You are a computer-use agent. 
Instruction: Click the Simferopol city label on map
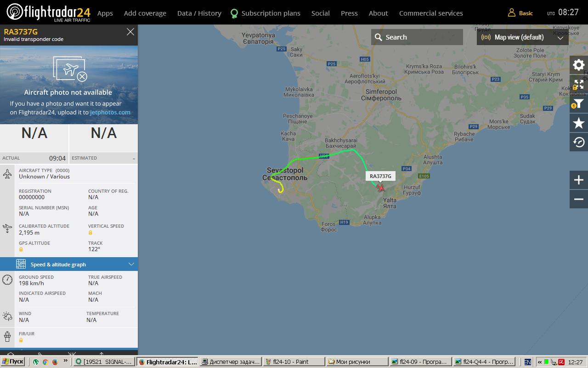381,95
